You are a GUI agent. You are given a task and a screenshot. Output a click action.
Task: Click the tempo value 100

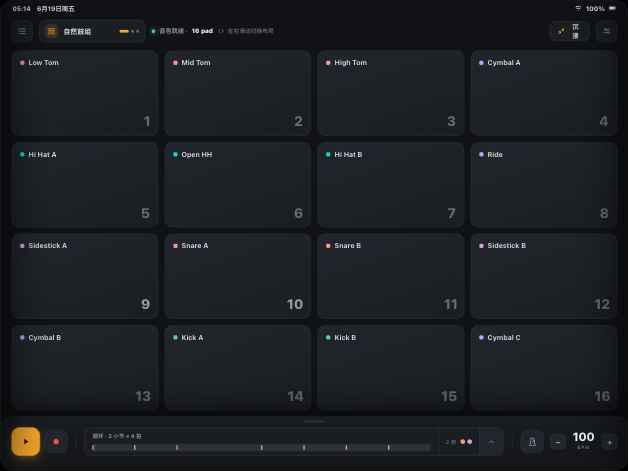(x=584, y=437)
